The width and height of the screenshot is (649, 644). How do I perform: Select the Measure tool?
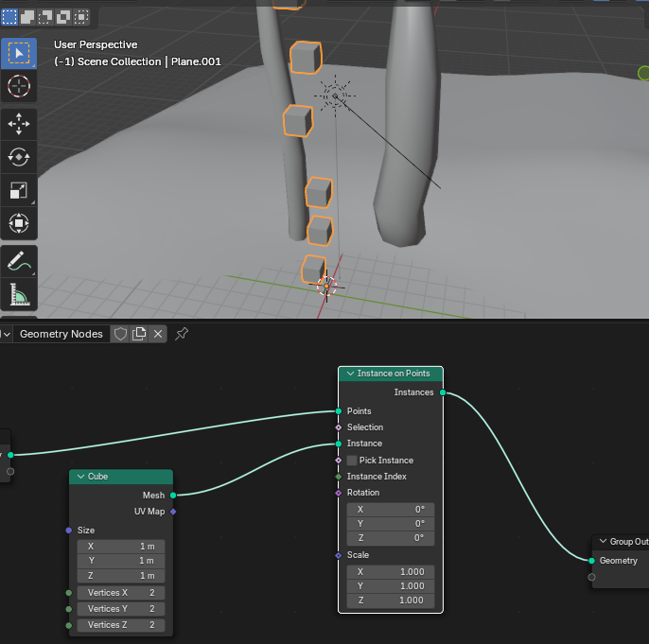[x=19, y=294]
